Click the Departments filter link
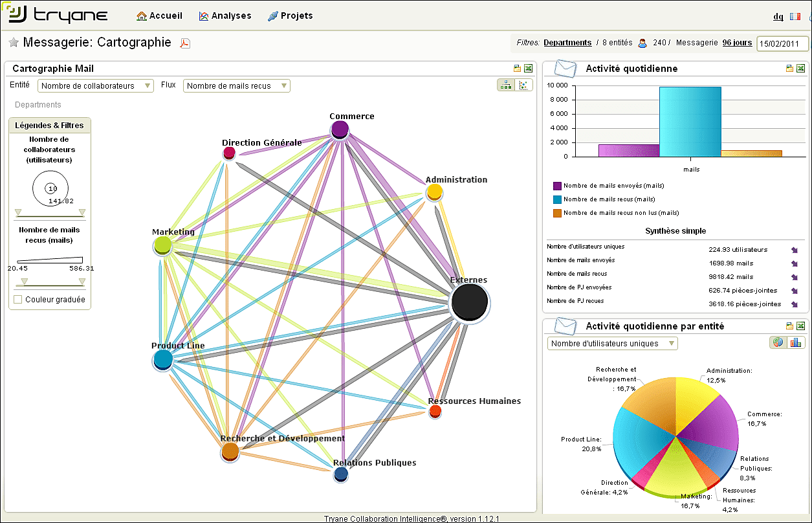The image size is (812, 523). tap(567, 43)
